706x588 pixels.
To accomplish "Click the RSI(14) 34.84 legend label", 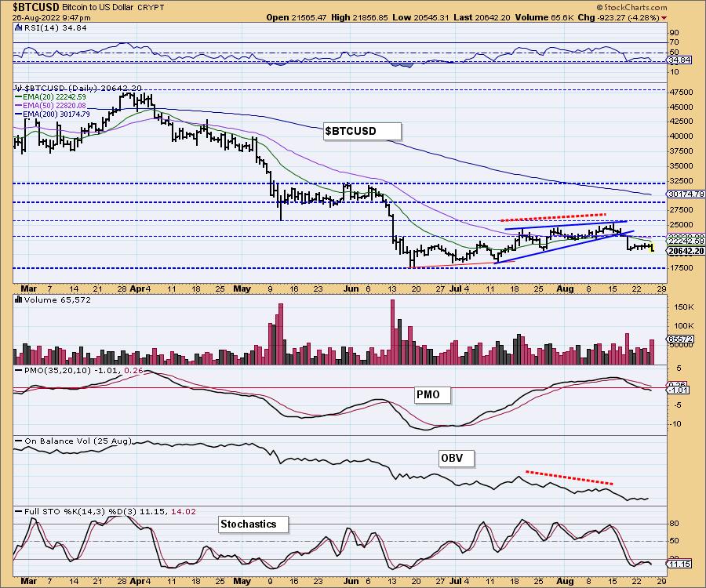I will pos(54,27).
